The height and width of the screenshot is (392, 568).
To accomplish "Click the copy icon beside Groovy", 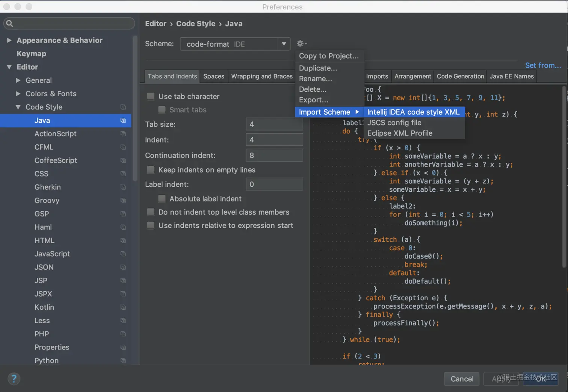I will (123, 200).
